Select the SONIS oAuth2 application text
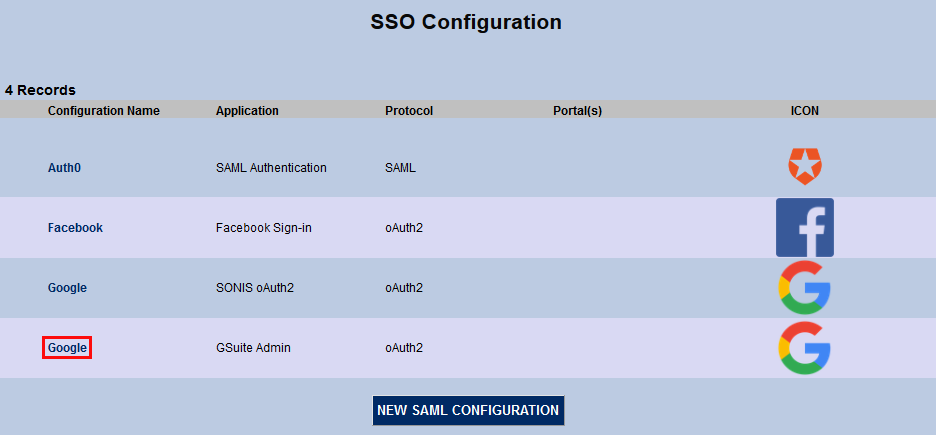936x435 pixels. (255, 288)
